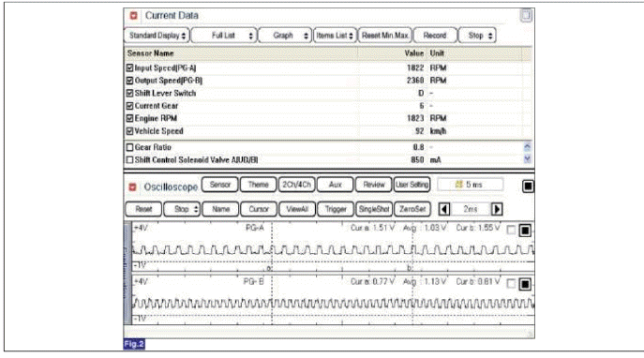Click solenoid valve value 850
Screen dimensions: 644x358
[417, 159]
